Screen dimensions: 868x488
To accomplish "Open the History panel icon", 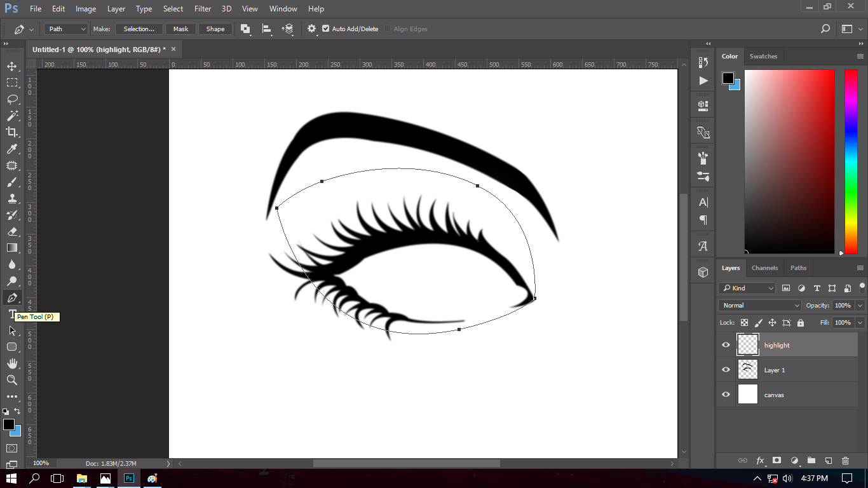I will (703, 62).
